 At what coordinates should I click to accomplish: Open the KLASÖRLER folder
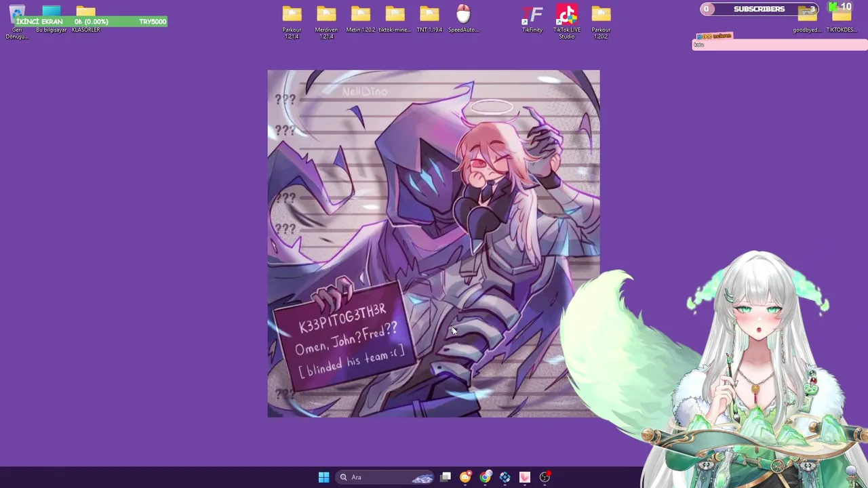[x=86, y=19]
